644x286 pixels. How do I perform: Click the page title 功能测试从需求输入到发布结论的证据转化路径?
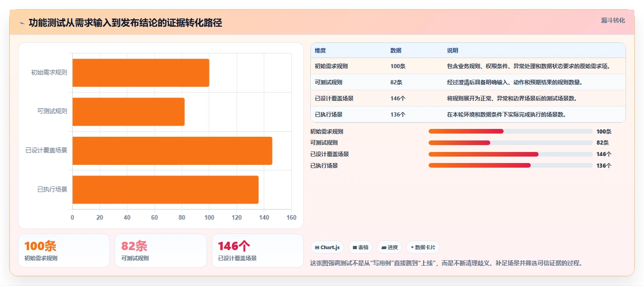pyautogui.click(x=125, y=23)
